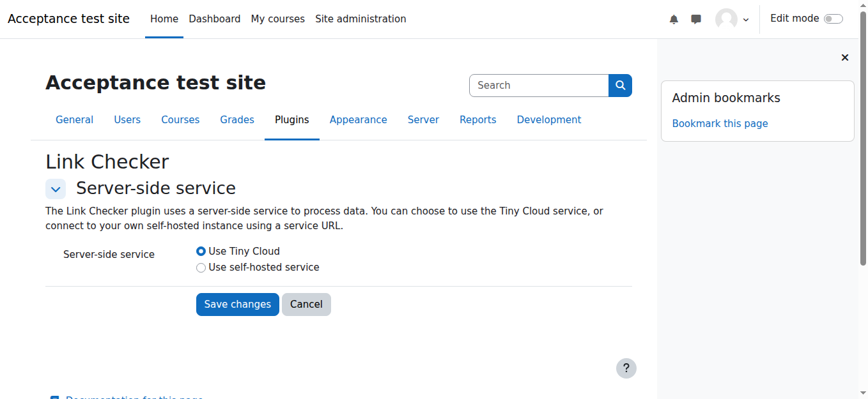Open the question mark help button
This screenshot has height=399, width=868.
(x=626, y=368)
